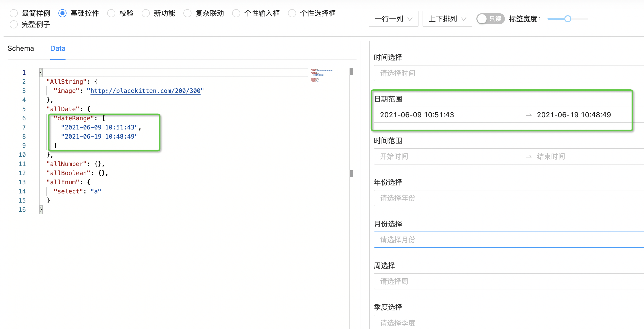Switch to the Schema tab
The width and height of the screenshot is (644, 329).
point(21,48)
